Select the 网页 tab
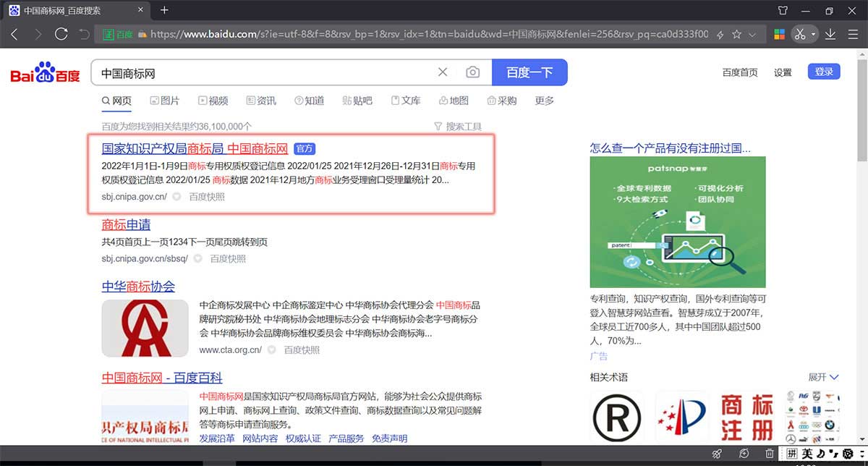Image resolution: width=868 pixels, height=466 pixels. (x=116, y=101)
